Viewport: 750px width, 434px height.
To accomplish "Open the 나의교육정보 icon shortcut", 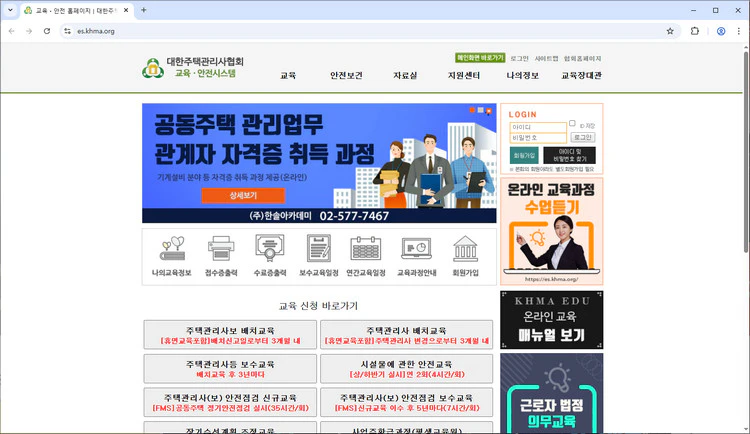I will [172, 256].
